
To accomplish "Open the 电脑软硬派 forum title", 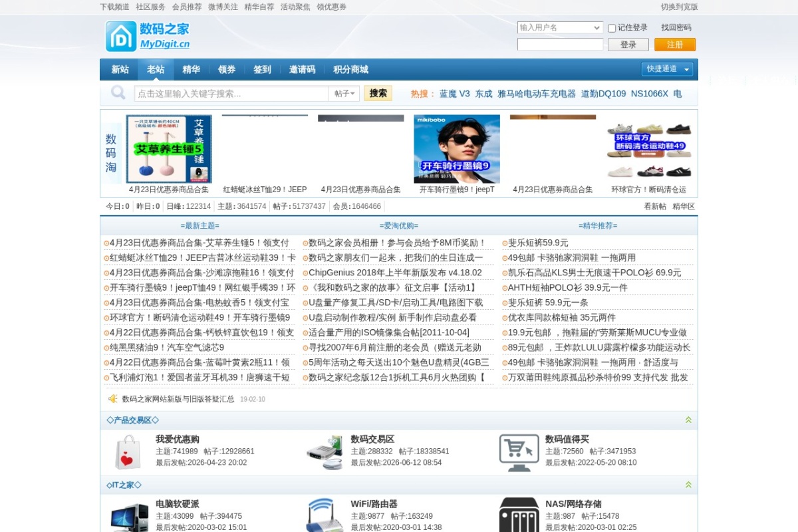I will click(178, 504).
